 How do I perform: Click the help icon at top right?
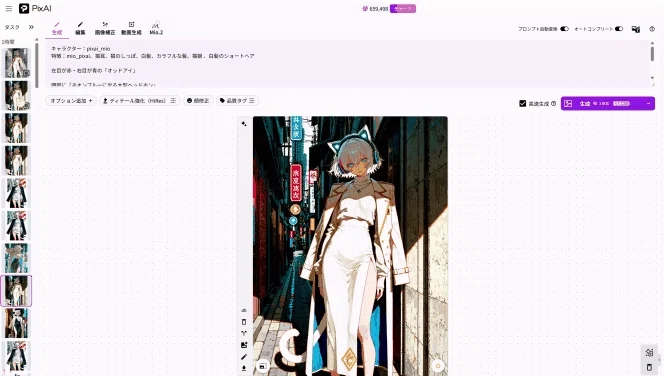pyautogui.click(x=652, y=29)
